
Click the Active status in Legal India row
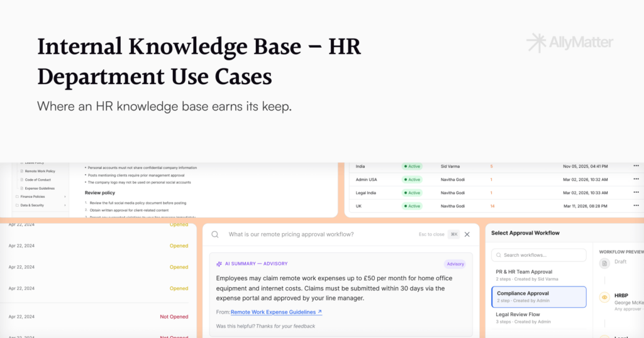pyautogui.click(x=412, y=192)
